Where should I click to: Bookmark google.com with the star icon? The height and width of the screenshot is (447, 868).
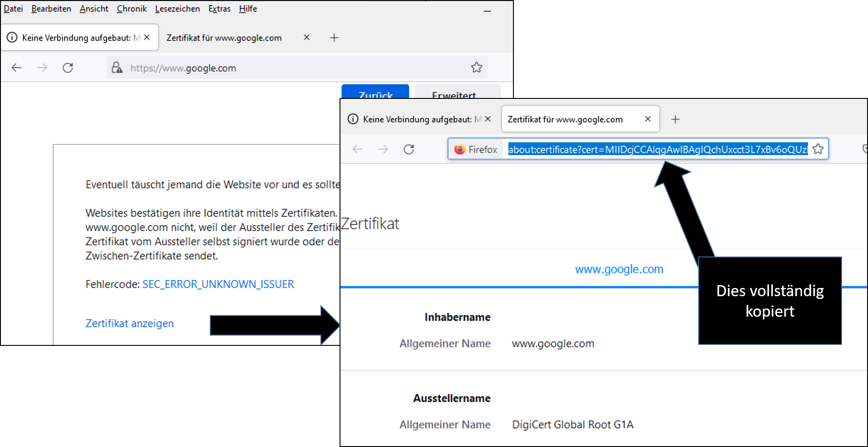pos(477,68)
